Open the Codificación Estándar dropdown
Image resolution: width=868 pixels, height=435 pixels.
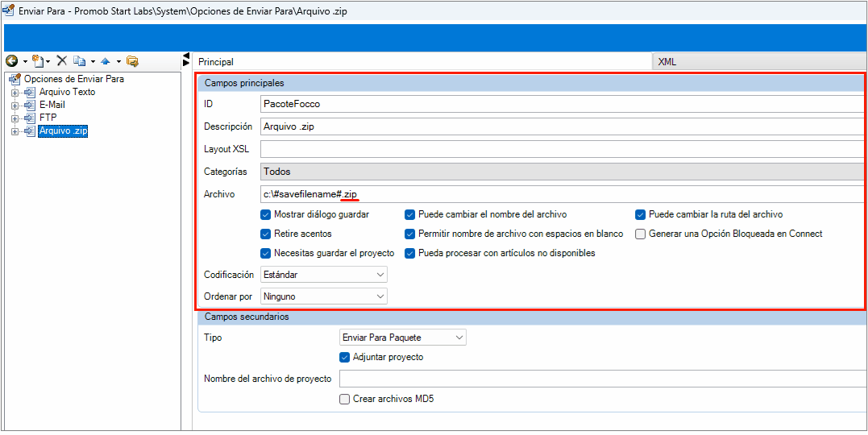tap(324, 274)
